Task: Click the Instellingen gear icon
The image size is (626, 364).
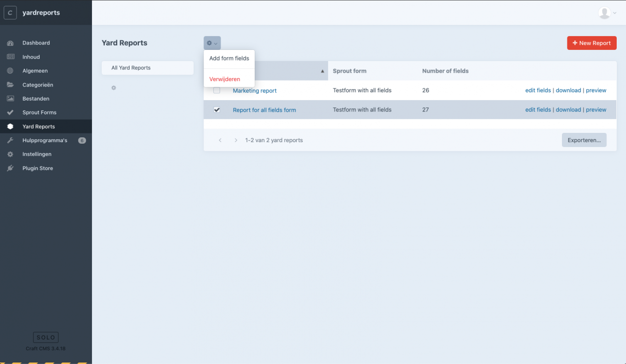Action: point(10,154)
